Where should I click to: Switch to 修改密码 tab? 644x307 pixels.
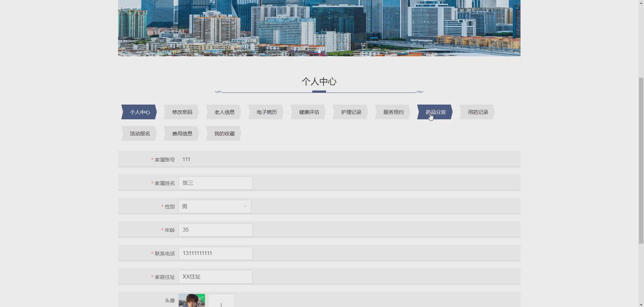[x=181, y=112]
